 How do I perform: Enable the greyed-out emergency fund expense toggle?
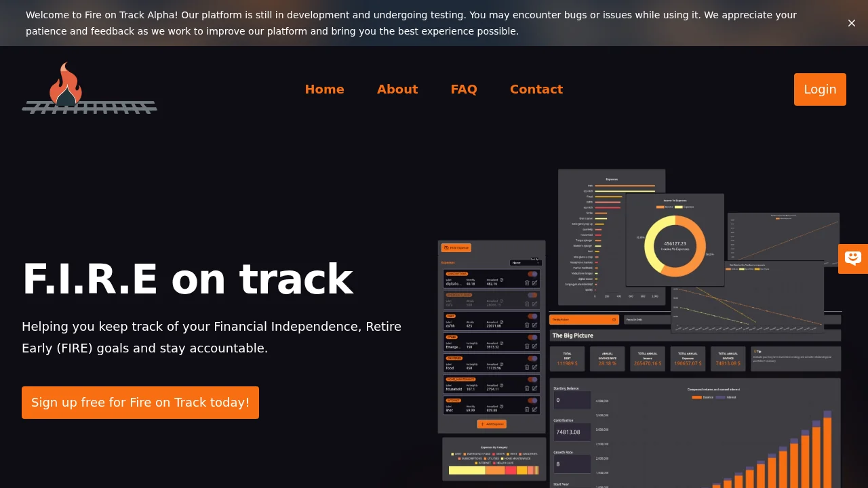pos(533,293)
